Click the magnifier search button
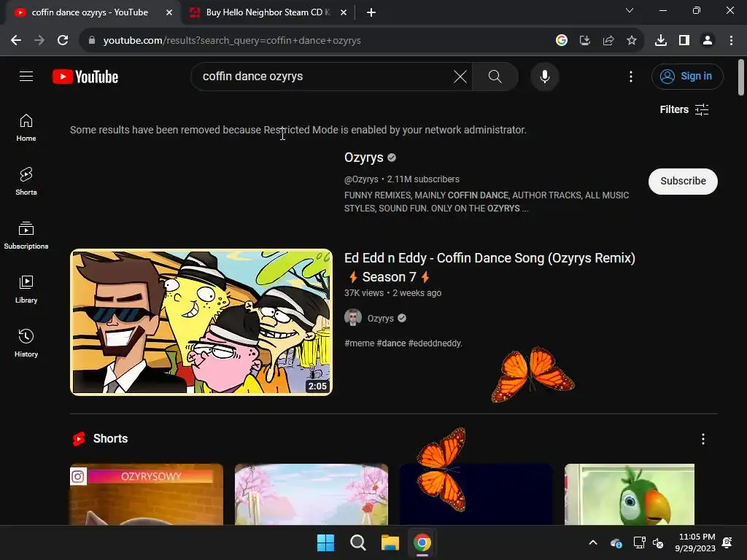The width and height of the screenshot is (747, 560). point(495,77)
